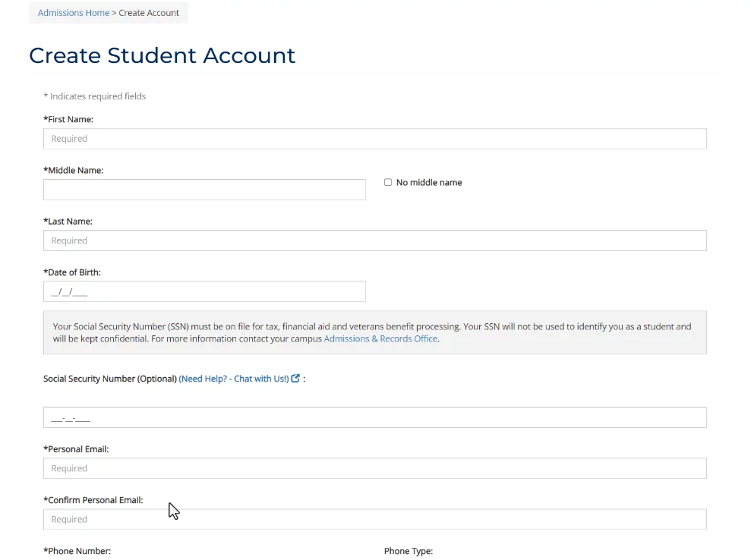
Task: Click the "*First Name:" label
Action: tap(68, 119)
